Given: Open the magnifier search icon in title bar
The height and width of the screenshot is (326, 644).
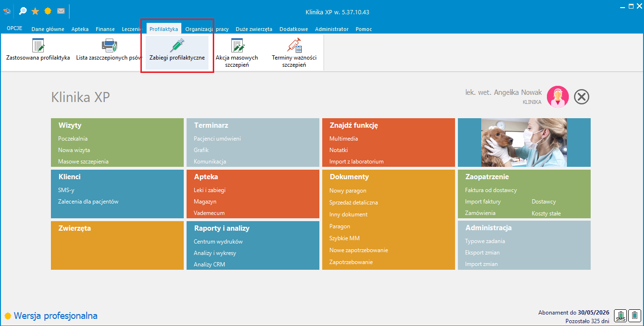Looking at the screenshot, I should (x=22, y=11).
